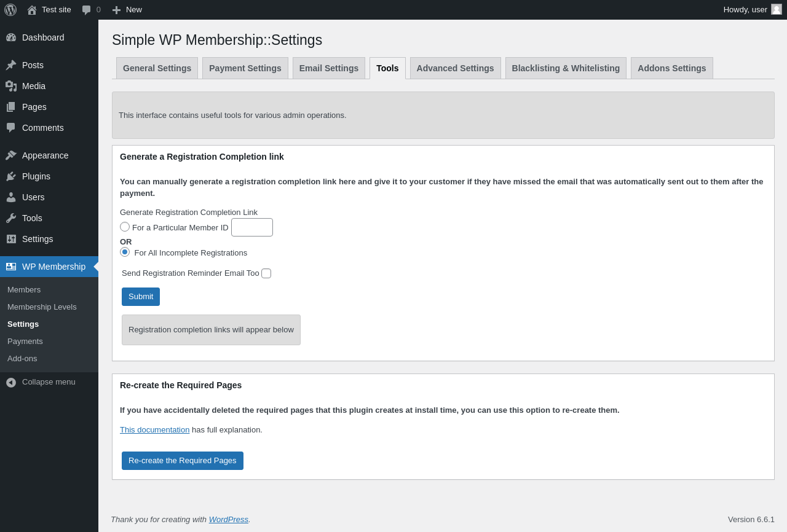Screen dimensions: 787x532
Task: Open Media library icon
Action: click(x=11, y=86)
